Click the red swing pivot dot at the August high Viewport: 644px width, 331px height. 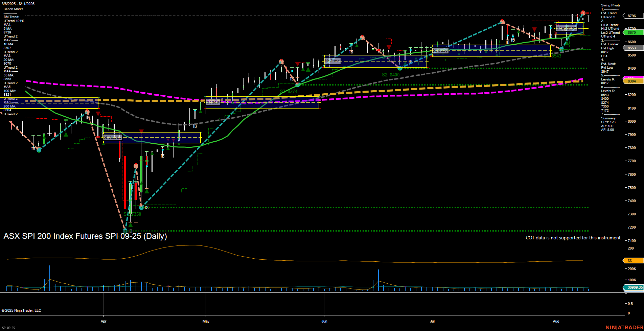click(x=583, y=13)
